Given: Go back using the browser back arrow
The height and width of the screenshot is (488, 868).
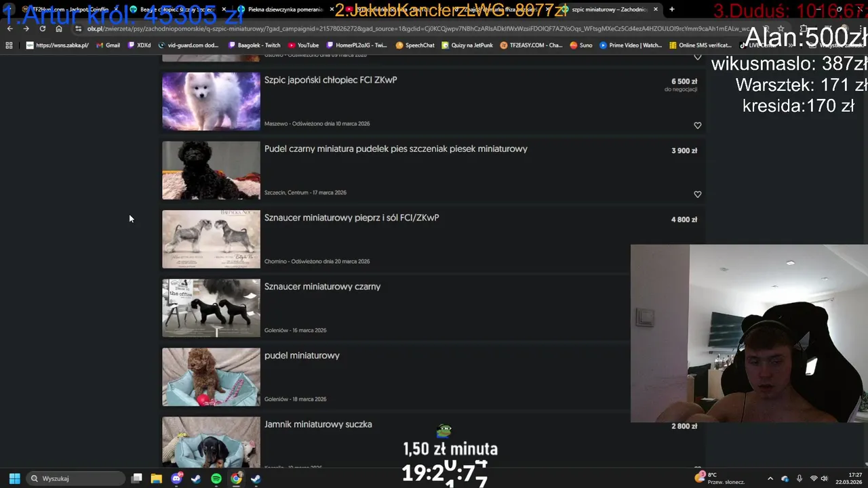Looking at the screenshot, I should (x=9, y=28).
